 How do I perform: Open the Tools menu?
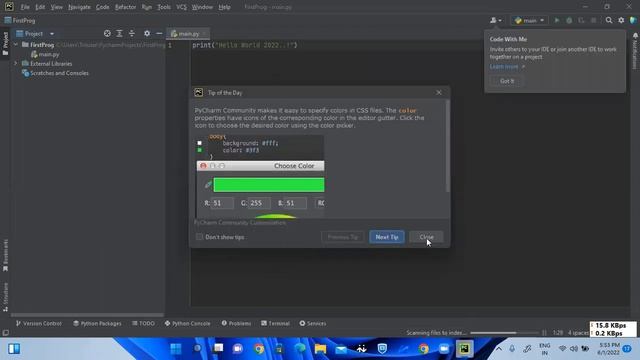click(x=164, y=7)
